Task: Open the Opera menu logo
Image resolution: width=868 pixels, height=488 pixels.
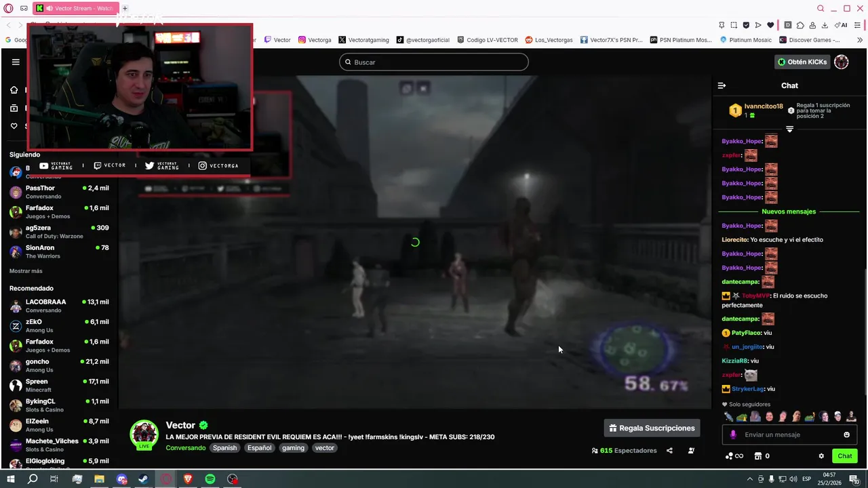Action: 8,8
